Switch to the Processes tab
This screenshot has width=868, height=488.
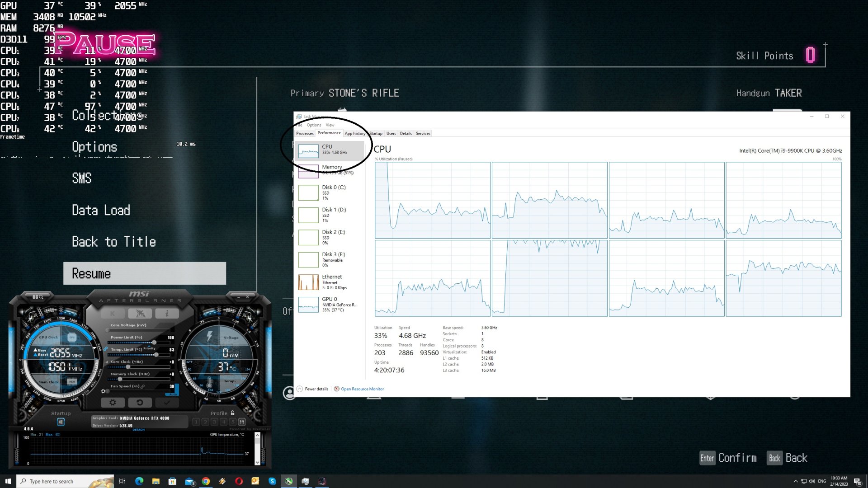(x=305, y=133)
